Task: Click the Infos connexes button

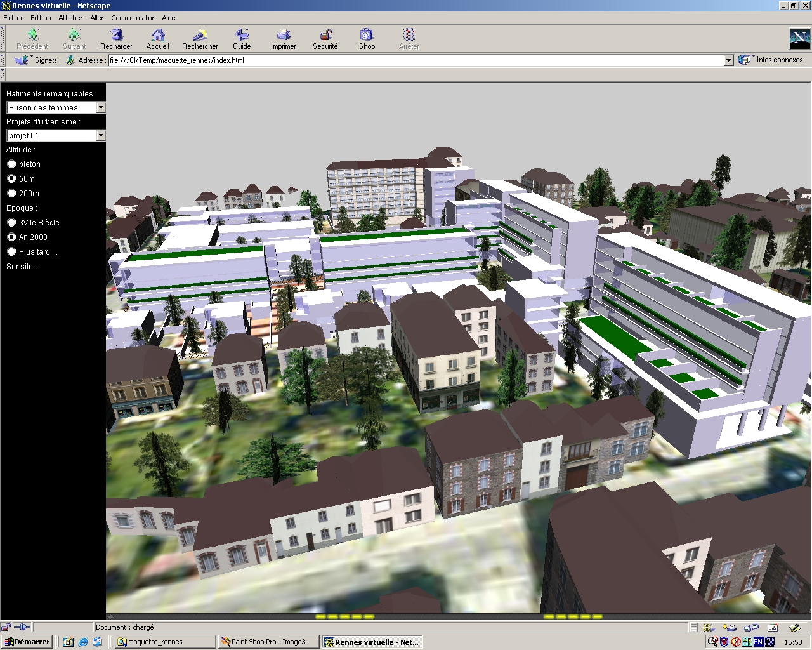Action: (771, 60)
